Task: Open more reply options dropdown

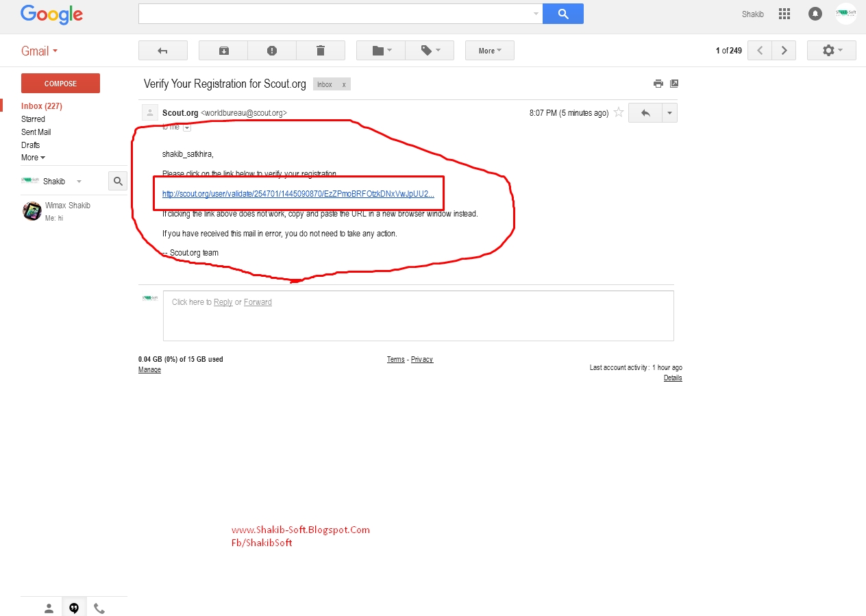Action: coord(669,113)
